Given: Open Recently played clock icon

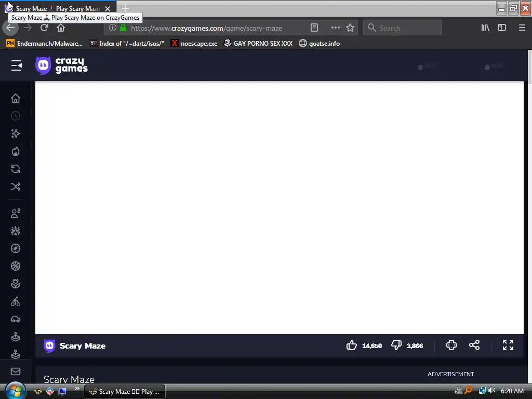Looking at the screenshot, I should [16, 116].
